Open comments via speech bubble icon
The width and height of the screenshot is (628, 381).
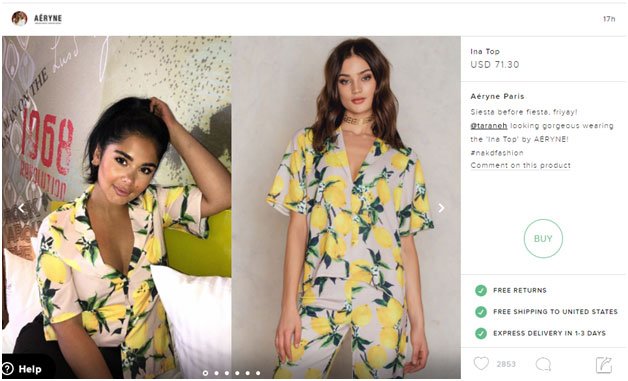[x=543, y=364]
